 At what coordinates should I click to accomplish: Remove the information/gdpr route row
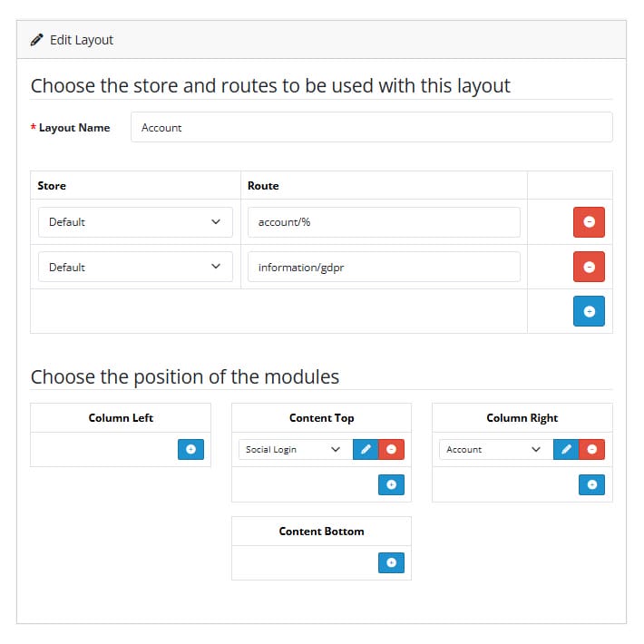click(x=589, y=267)
